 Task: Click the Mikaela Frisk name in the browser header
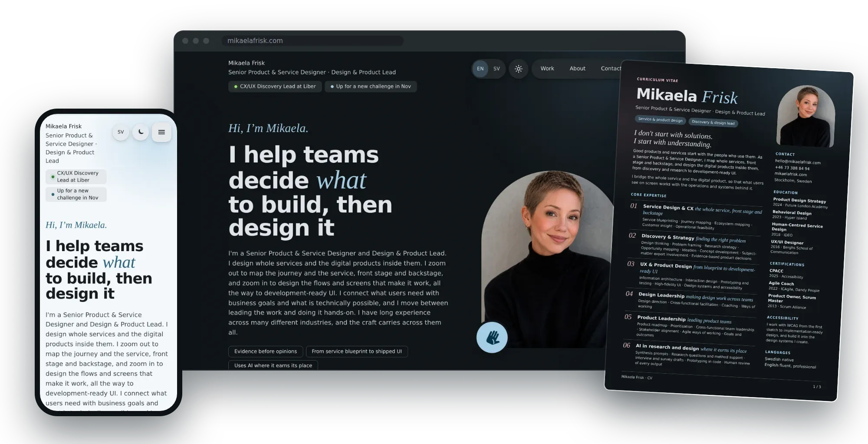point(247,63)
